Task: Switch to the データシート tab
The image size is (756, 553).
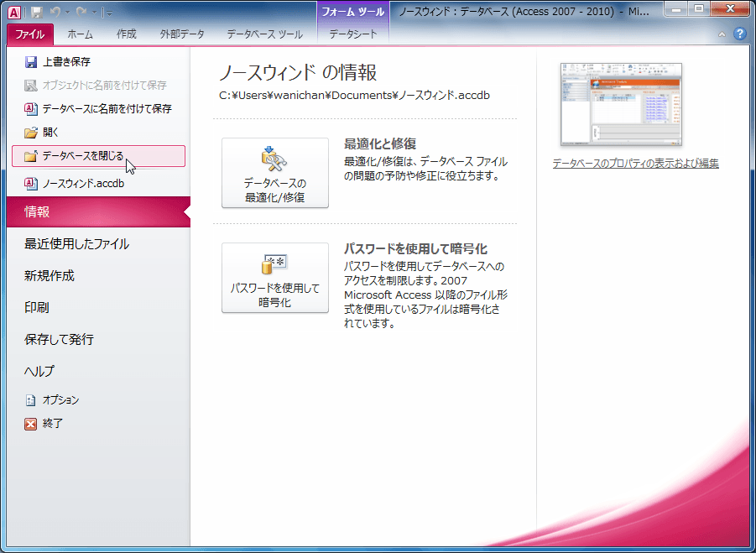Action: [353, 34]
